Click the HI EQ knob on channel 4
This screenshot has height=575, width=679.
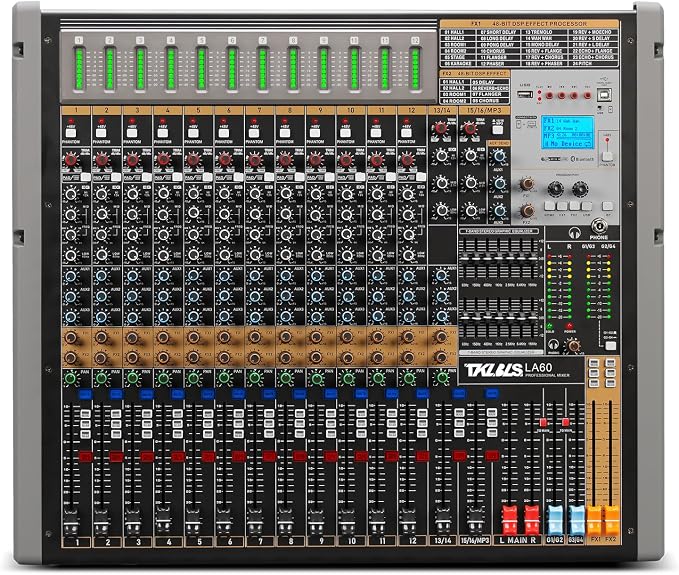tap(163, 193)
